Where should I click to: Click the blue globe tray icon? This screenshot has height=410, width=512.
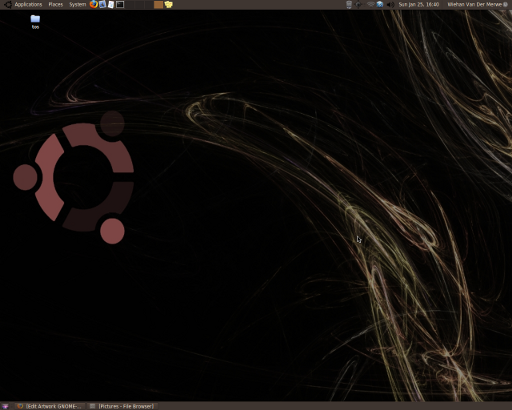pyautogui.click(x=380, y=4)
